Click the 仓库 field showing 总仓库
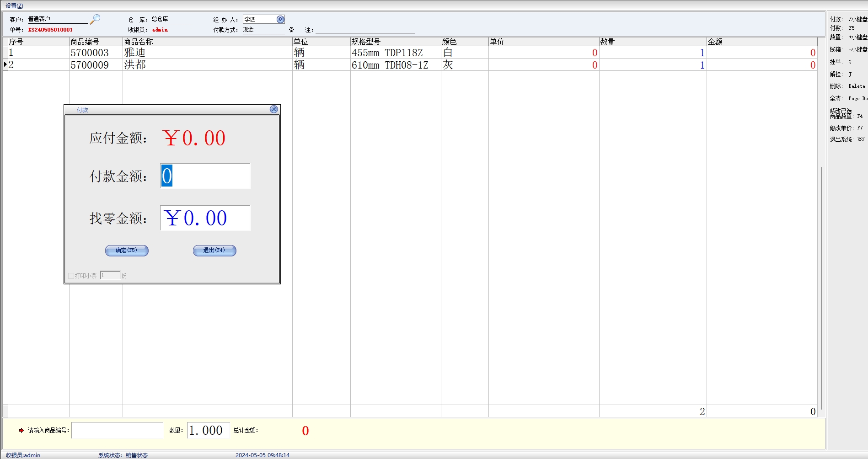Image resolution: width=868 pixels, height=459 pixels. (171, 19)
